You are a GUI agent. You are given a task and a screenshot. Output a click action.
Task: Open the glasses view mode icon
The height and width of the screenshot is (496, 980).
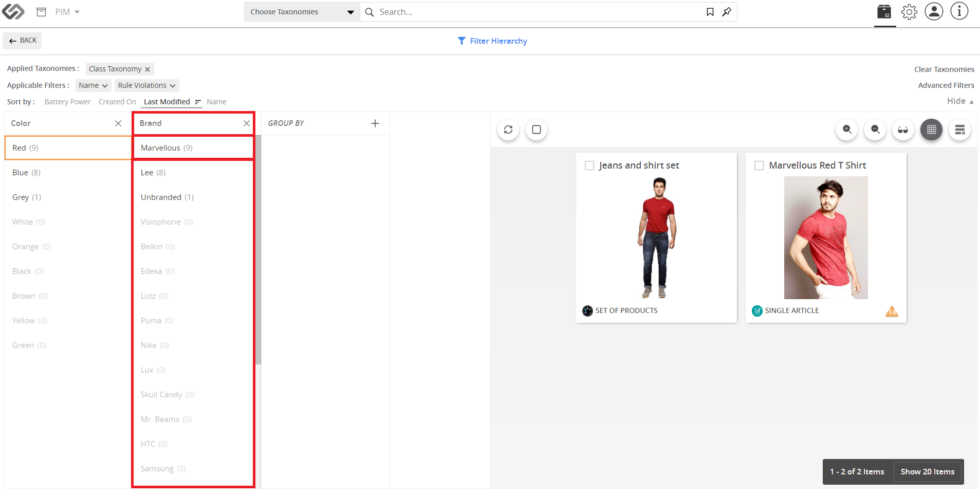tap(903, 130)
